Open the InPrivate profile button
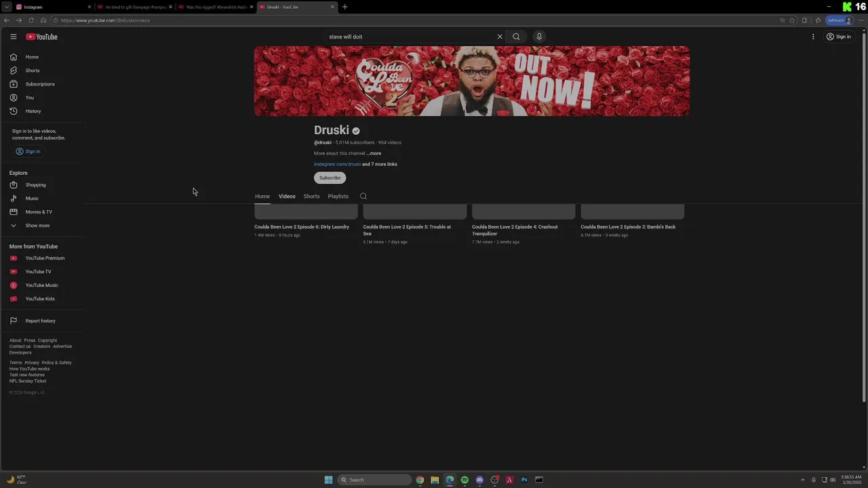 (840, 20)
